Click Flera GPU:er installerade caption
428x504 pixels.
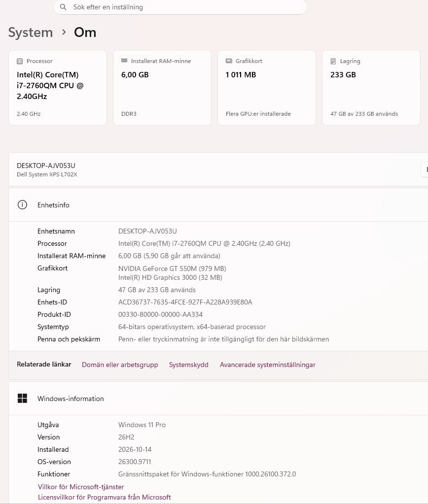click(258, 114)
